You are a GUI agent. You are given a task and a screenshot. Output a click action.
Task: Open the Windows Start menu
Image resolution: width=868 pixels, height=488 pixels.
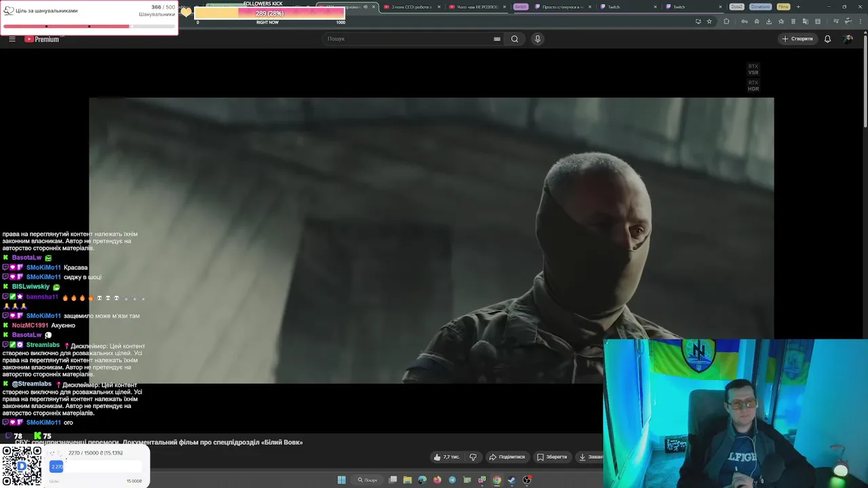(x=342, y=480)
